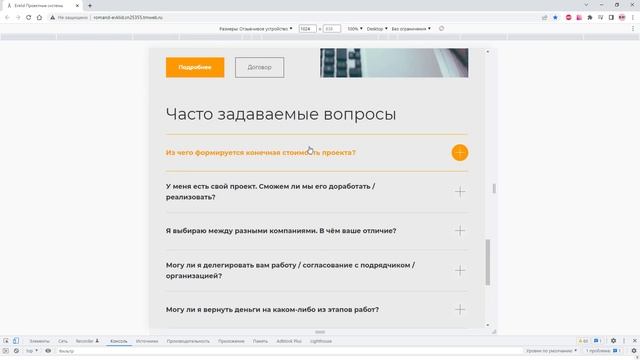This screenshot has width=640, height=360.
Task: Clear the console output
Action: tap(16, 351)
